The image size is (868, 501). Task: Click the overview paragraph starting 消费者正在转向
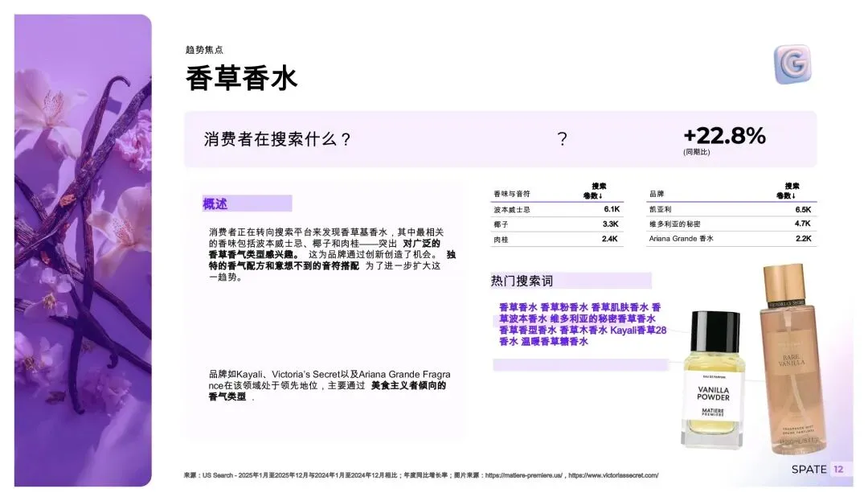(x=332, y=254)
